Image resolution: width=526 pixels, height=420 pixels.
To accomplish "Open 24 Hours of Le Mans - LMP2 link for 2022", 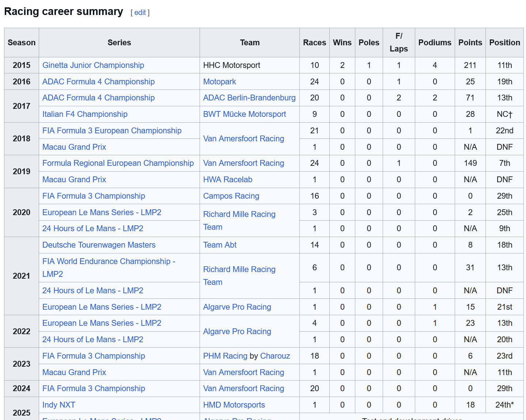I will [93, 339].
